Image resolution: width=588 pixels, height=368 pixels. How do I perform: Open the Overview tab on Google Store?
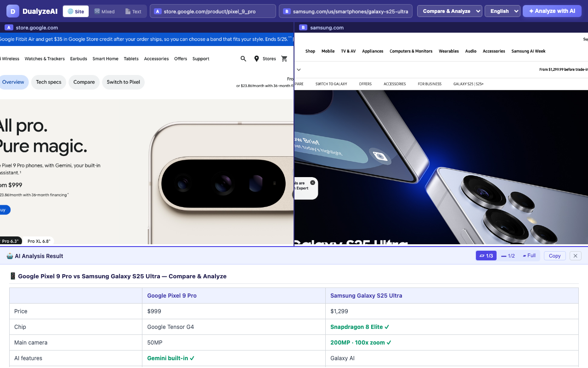[13, 82]
